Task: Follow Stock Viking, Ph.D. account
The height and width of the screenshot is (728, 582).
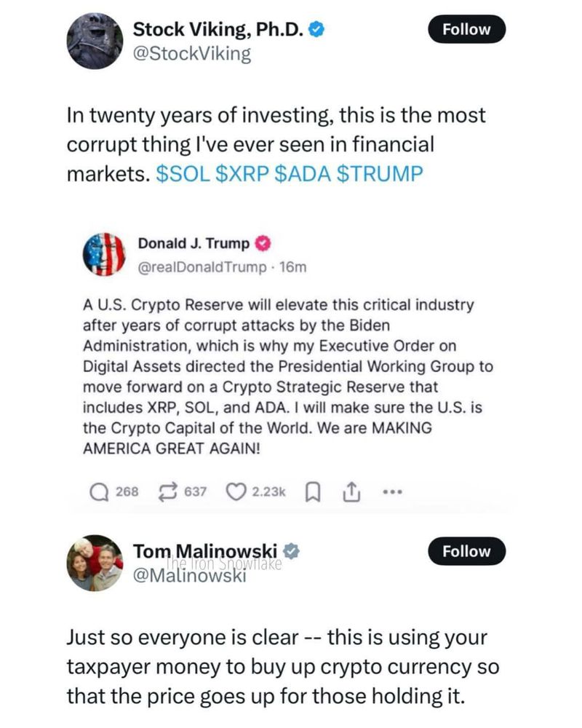Action: tap(466, 29)
